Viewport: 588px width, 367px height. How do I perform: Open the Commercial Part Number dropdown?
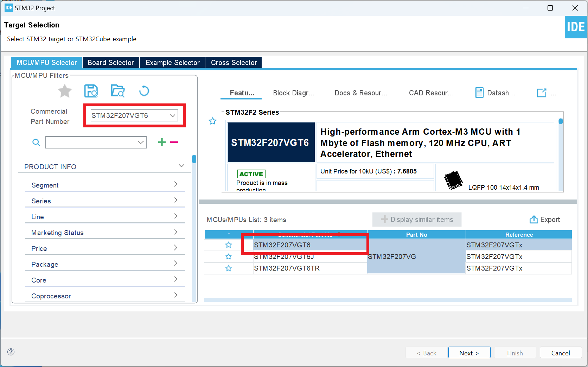coord(172,115)
